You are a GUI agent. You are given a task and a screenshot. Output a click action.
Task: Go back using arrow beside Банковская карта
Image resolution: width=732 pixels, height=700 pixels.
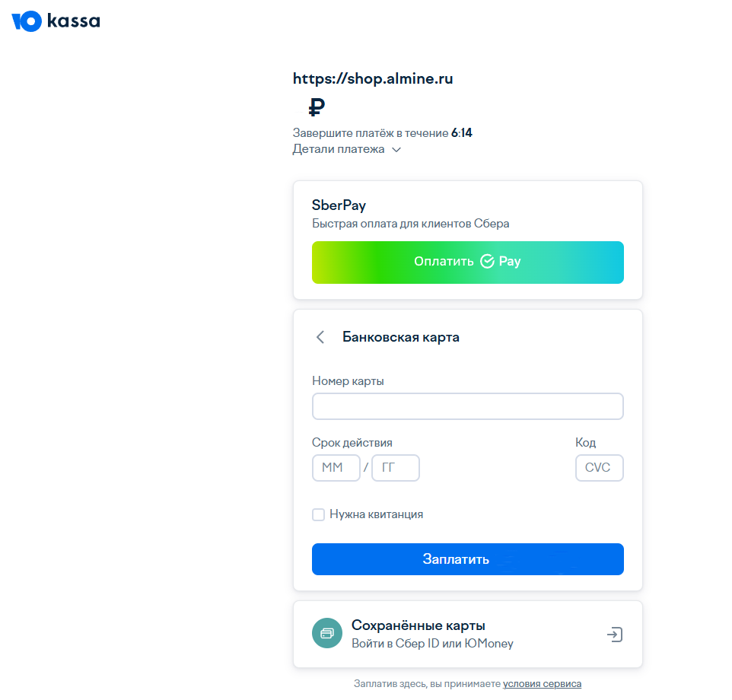click(x=320, y=337)
